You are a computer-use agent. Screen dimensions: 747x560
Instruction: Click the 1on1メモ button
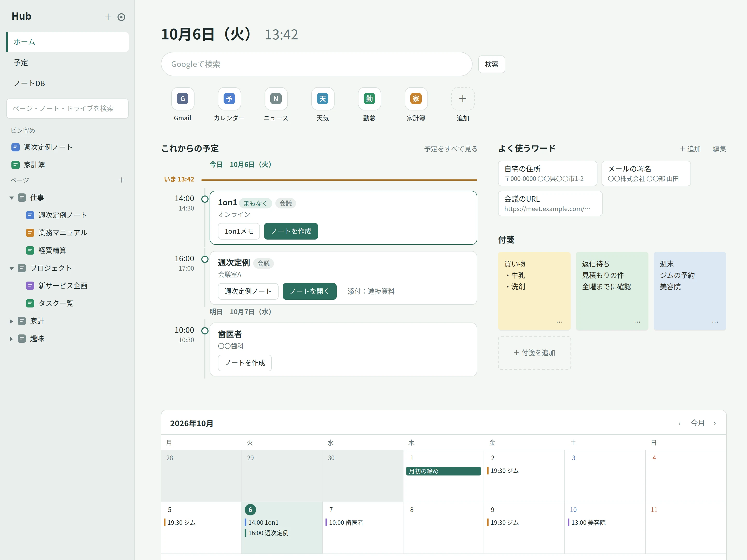pos(239,231)
